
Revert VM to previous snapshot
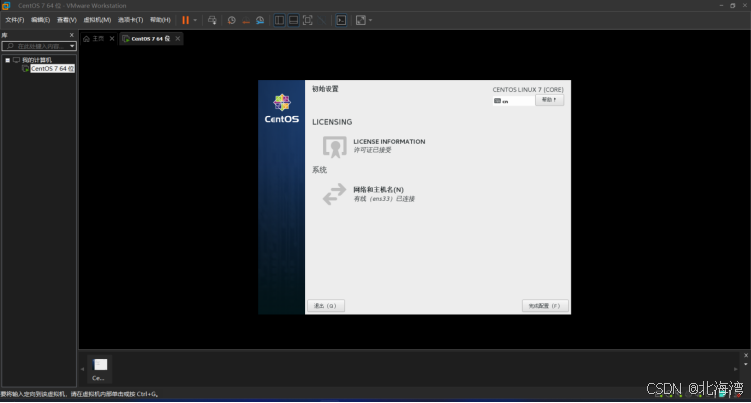coord(246,20)
